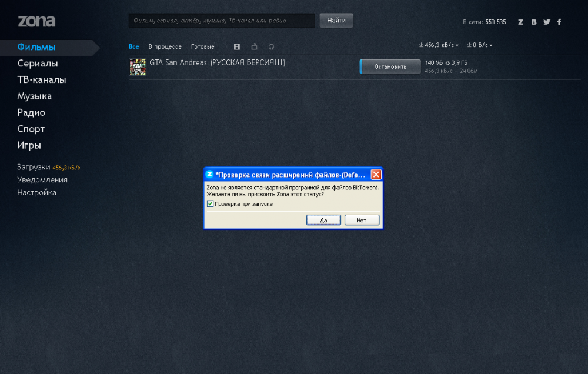
Task: Go to Загрузки in sidebar
Action: (34, 167)
